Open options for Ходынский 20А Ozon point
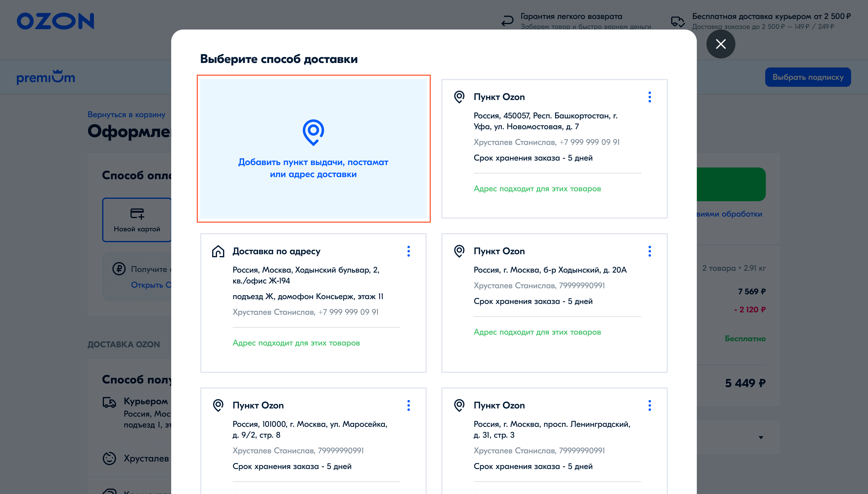The width and height of the screenshot is (868, 494). pos(649,252)
